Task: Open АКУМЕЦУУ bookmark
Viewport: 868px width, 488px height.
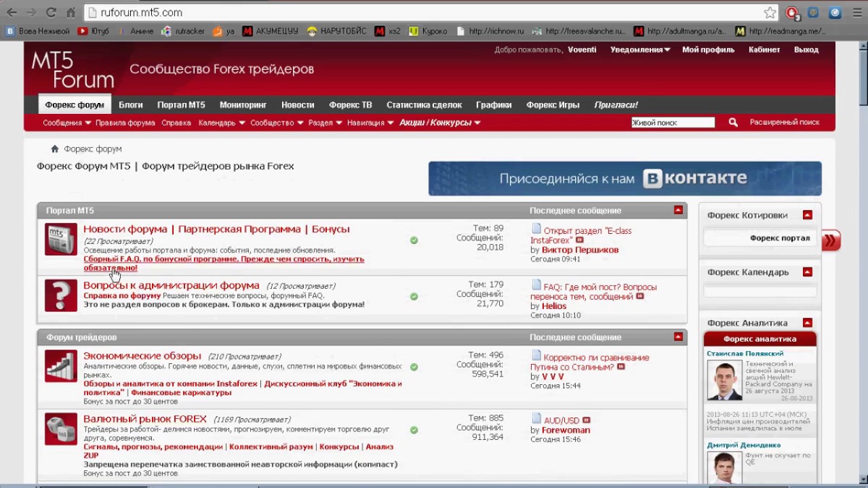Action: 271,31
